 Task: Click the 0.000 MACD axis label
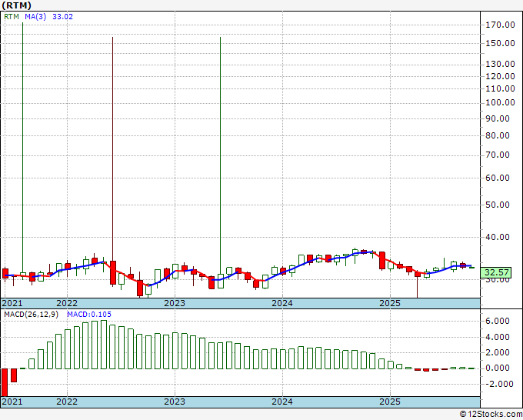point(498,368)
